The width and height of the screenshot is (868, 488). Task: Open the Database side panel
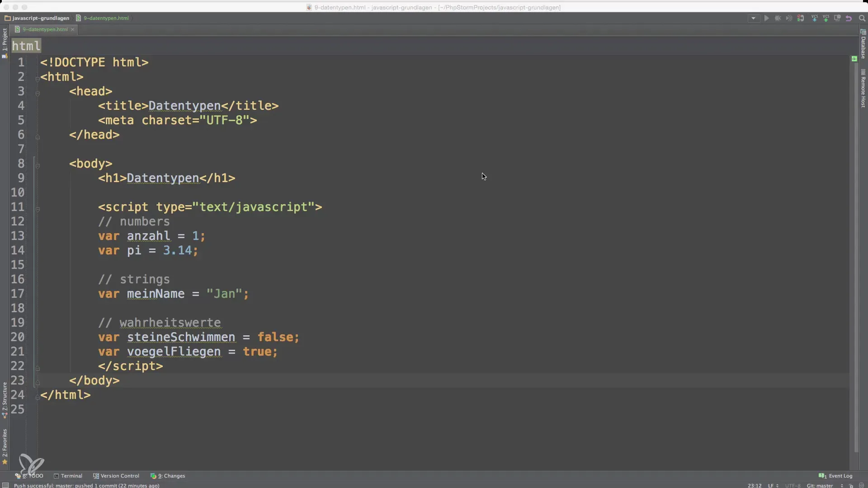pyautogui.click(x=863, y=44)
